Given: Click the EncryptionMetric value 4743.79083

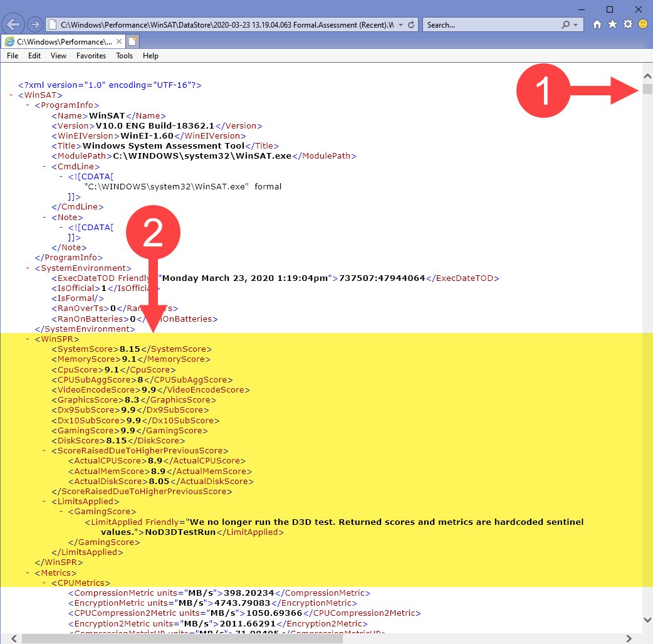Looking at the screenshot, I should tap(242, 603).
